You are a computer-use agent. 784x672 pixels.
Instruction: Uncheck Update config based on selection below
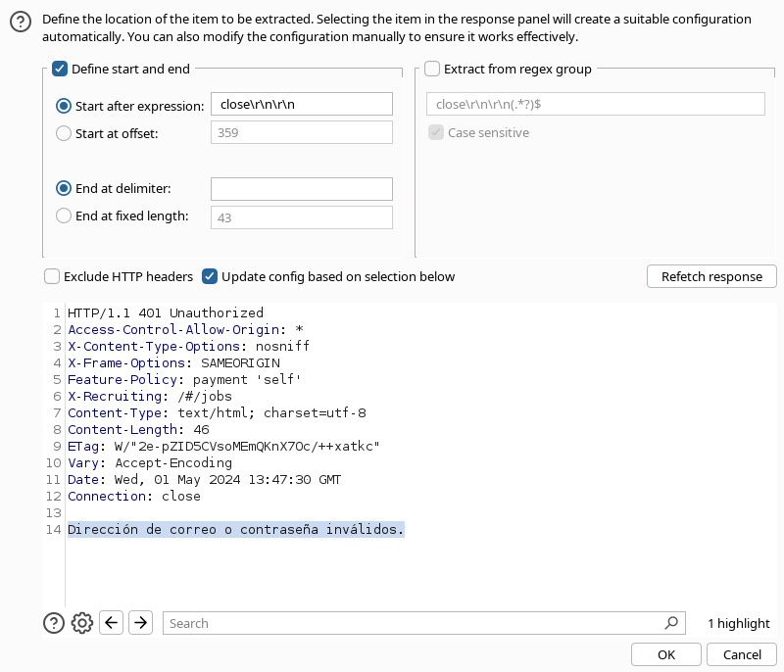[x=210, y=276]
